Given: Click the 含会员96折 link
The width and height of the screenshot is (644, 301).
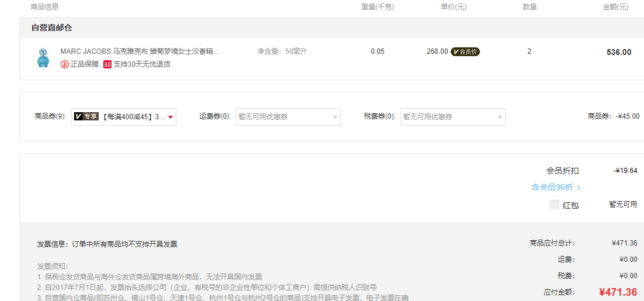Looking at the screenshot, I should [x=556, y=188].
